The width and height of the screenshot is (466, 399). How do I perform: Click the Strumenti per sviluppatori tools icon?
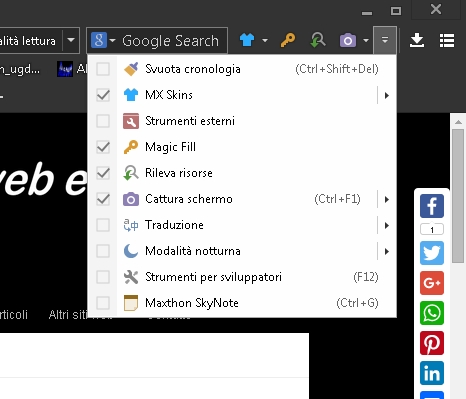(x=131, y=277)
